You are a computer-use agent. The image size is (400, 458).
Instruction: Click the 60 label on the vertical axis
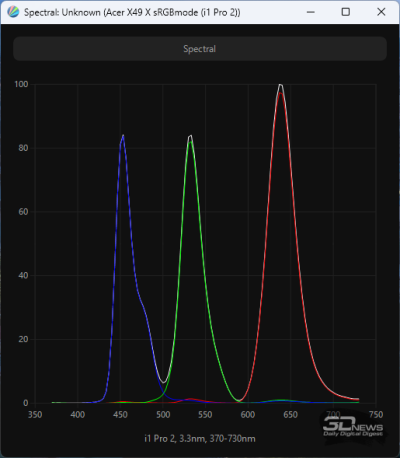[x=23, y=212]
